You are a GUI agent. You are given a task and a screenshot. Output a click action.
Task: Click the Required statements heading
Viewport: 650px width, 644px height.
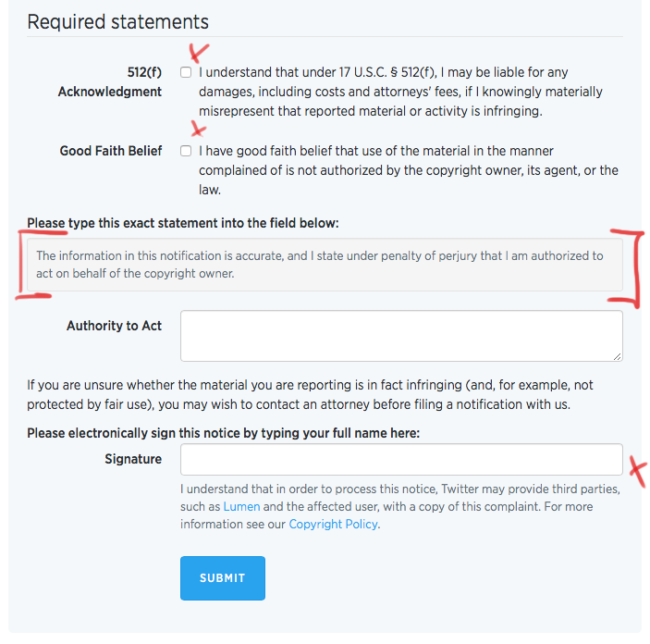pos(117,21)
